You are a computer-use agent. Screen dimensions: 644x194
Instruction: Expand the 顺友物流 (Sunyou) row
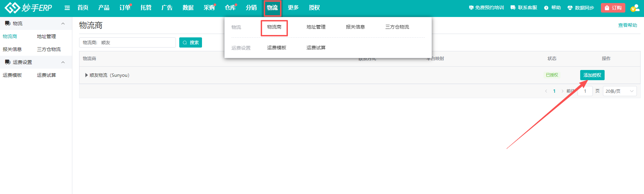click(87, 75)
